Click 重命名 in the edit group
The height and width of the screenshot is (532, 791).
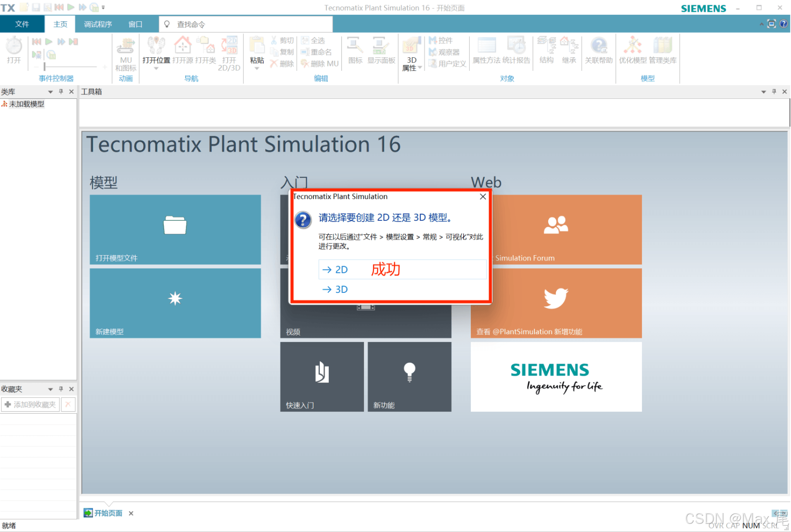point(316,52)
